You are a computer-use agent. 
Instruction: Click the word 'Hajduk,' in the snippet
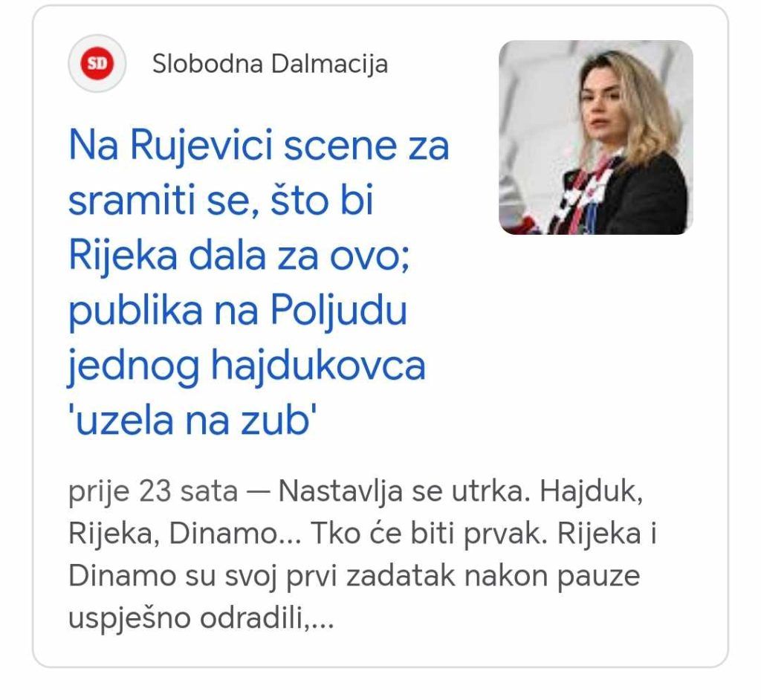tap(592, 491)
